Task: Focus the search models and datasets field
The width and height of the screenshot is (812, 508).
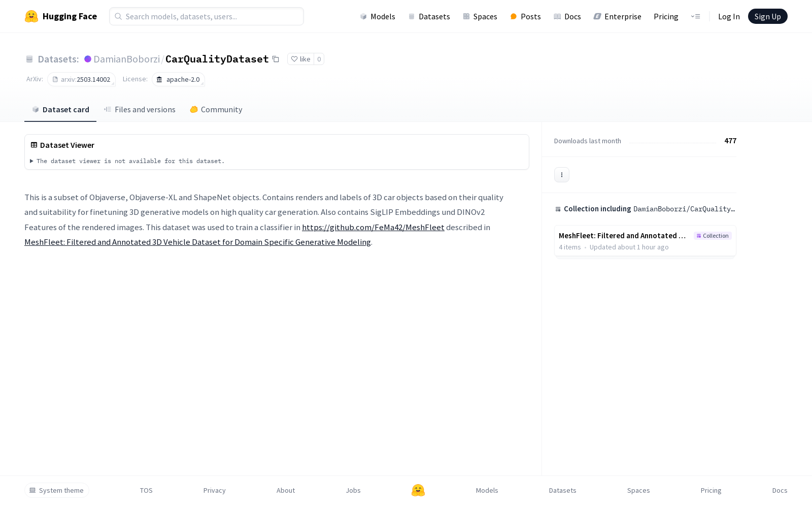Action: (x=207, y=16)
